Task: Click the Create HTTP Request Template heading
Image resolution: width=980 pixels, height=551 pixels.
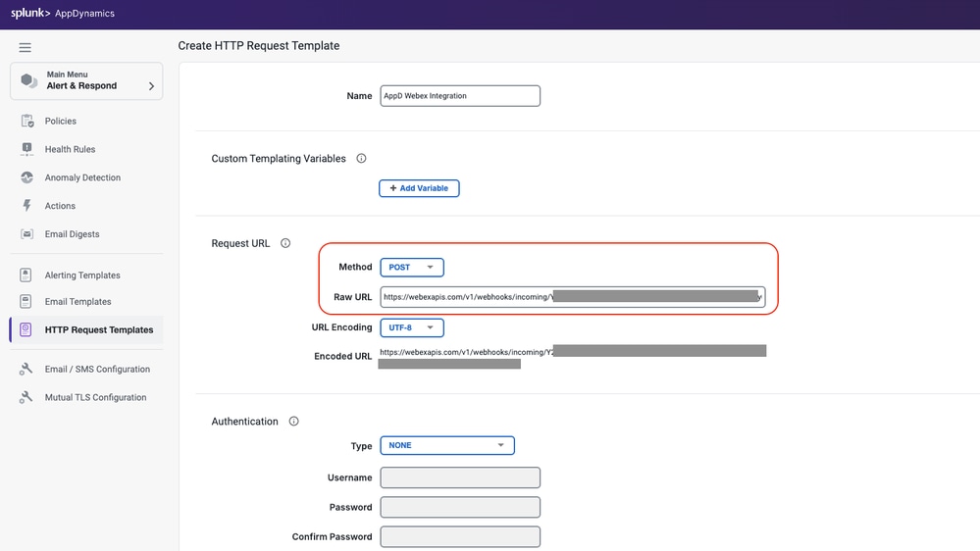Action: [259, 46]
